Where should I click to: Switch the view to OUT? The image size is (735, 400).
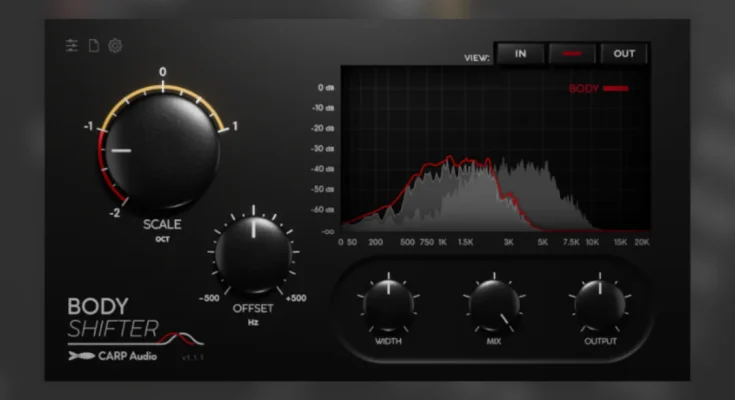tap(624, 54)
